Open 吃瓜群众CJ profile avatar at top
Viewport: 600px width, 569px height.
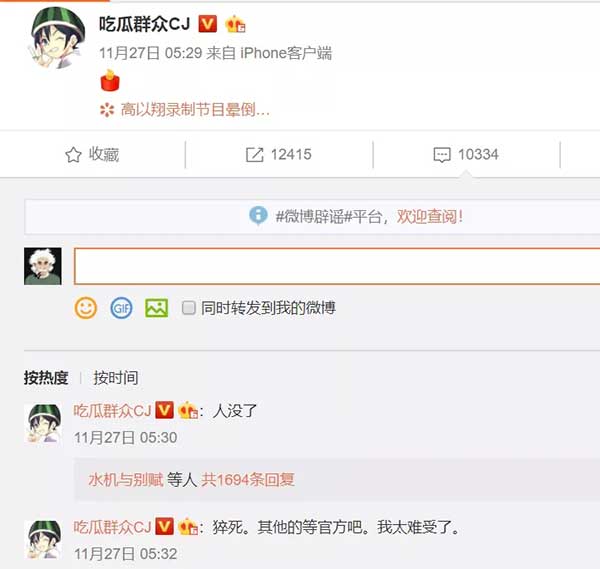pyautogui.click(x=58, y=37)
